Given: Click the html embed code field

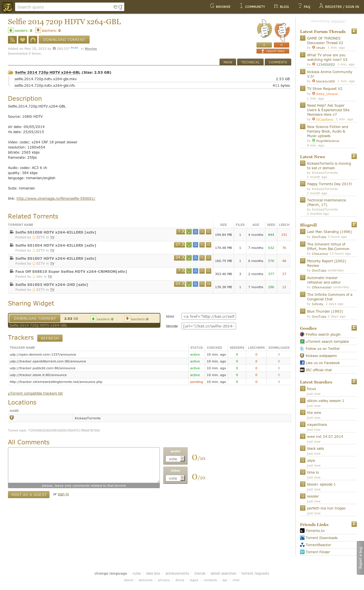Looking at the screenshot, I should click(x=209, y=316).
